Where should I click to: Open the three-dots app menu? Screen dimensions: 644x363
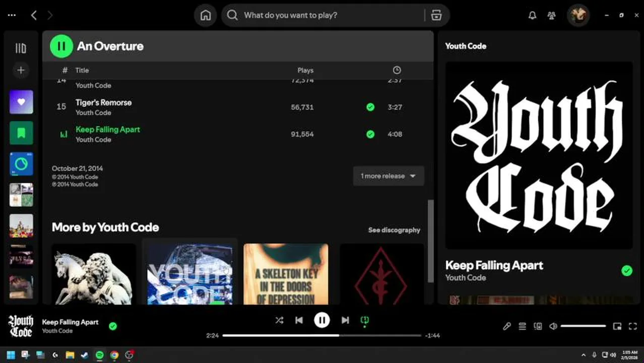[x=12, y=15]
